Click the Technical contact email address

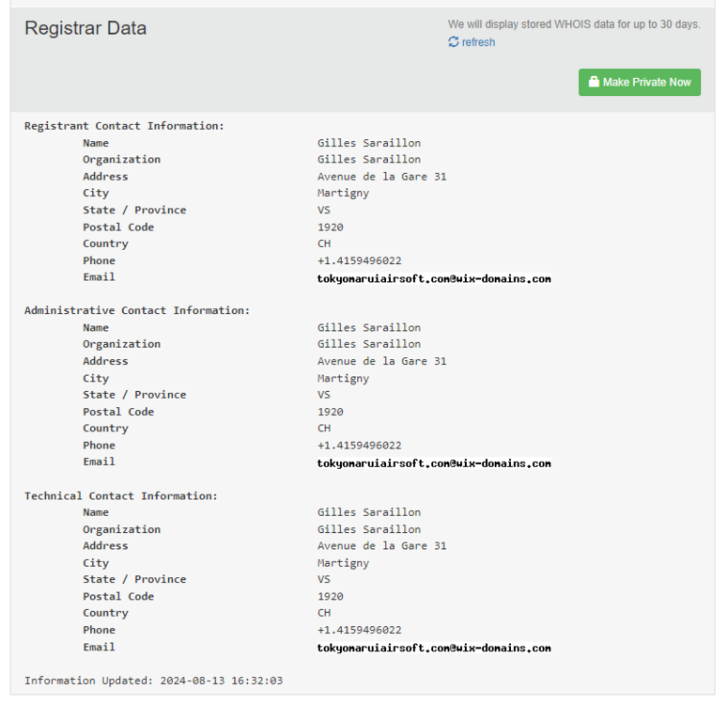(434, 648)
